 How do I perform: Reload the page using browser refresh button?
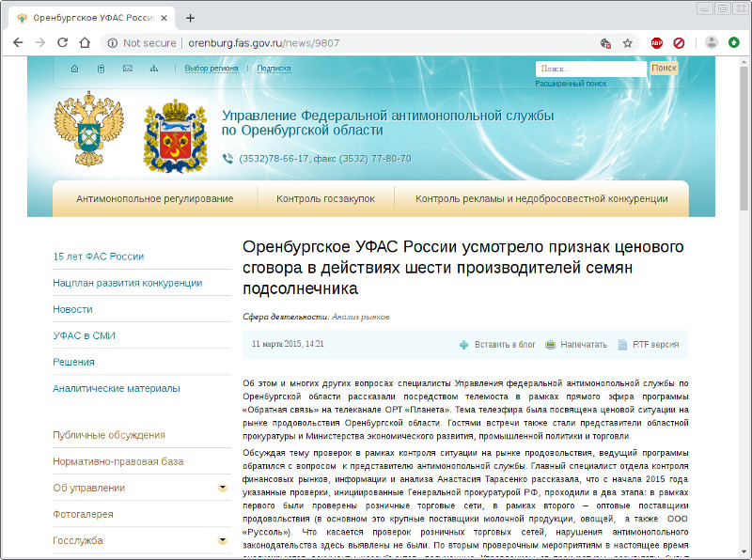(x=63, y=42)
